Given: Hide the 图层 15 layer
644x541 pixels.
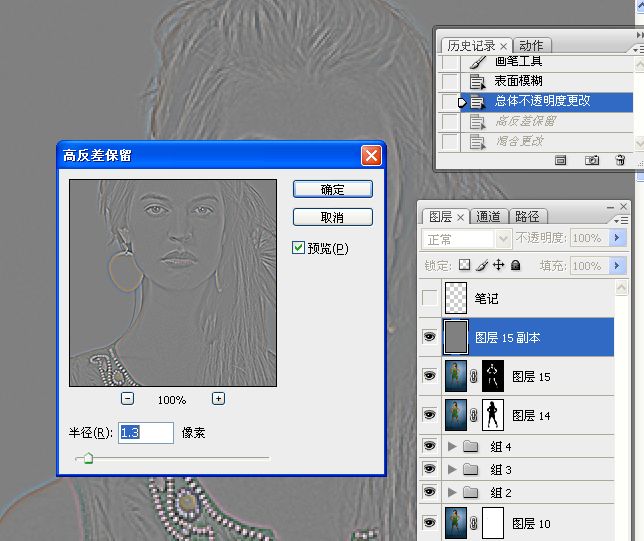Looking at the screenshot, I should point(430,376).
